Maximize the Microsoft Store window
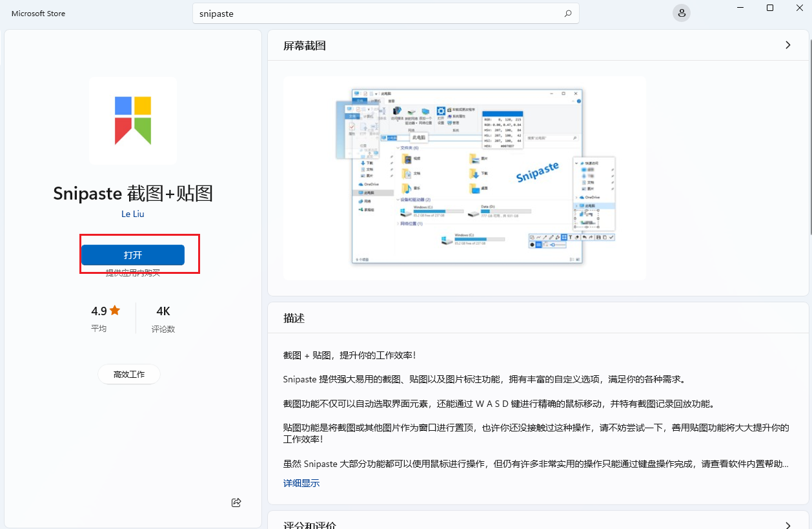 click(770, 8)
